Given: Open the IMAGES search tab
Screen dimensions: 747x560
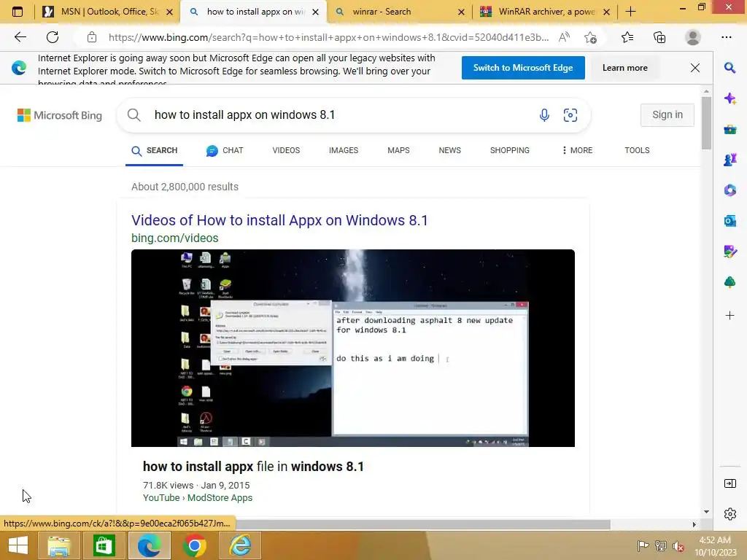Looking at the screenshot, I should [344, 150].
